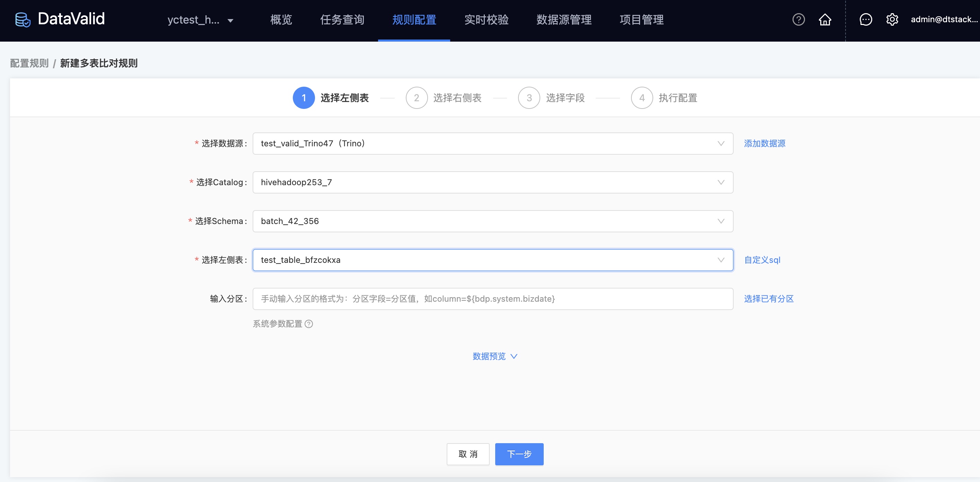
Task: Click the admin@dtstack... user account
Action: pos(944,19)
